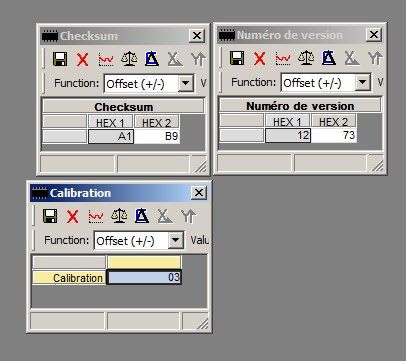
Task: Click chip icon in Calibration title bar
Action: pyautogui.click(x=39, y=193)
